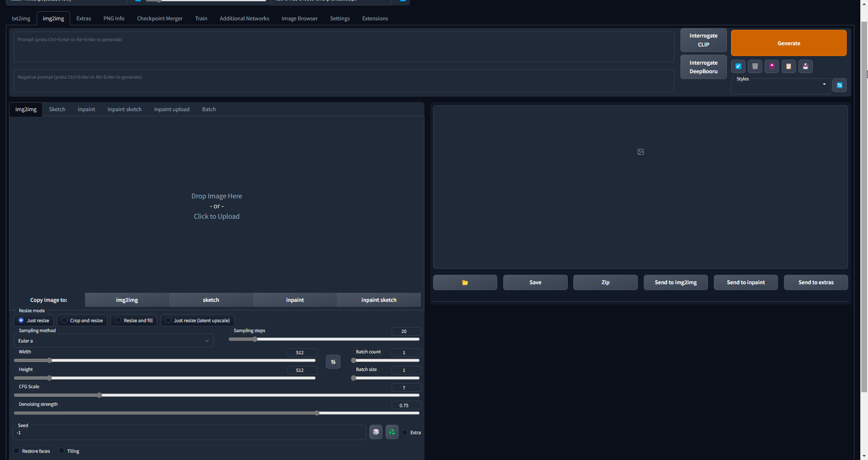Click the Zip button
This screenshot has width=868, height=460.
coord(605,282)
